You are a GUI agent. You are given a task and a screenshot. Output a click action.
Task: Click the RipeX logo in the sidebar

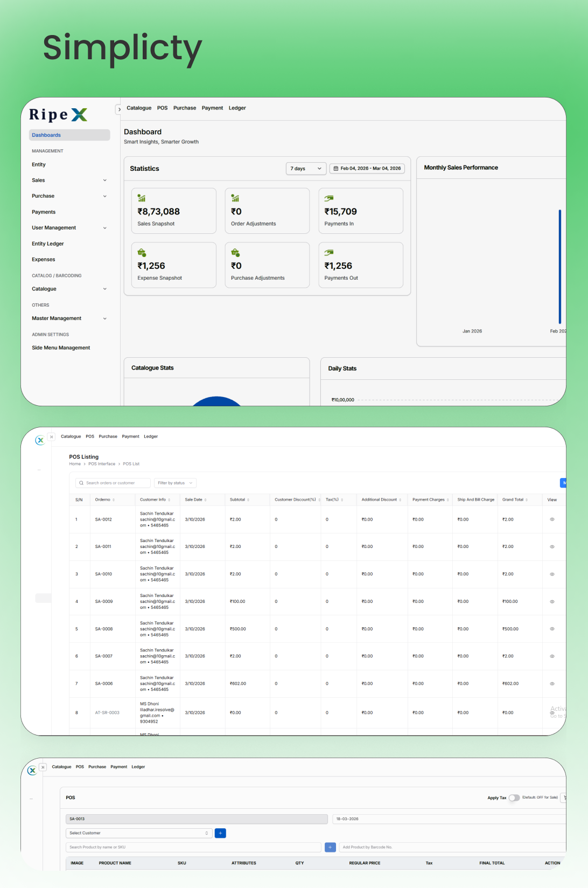[x=58, y=115]
